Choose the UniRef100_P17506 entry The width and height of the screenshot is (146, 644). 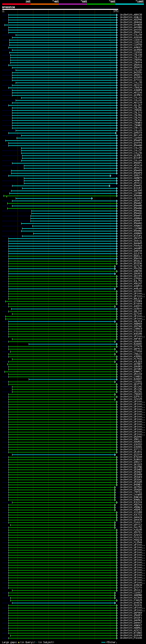click(131, 359)
